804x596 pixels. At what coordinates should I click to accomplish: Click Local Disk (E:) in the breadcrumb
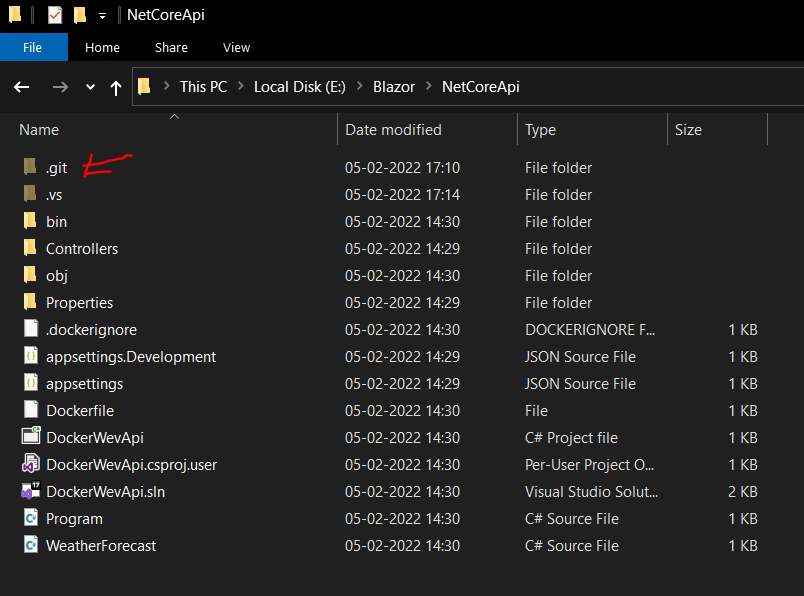pyautogui.click(x=300, y=87)
